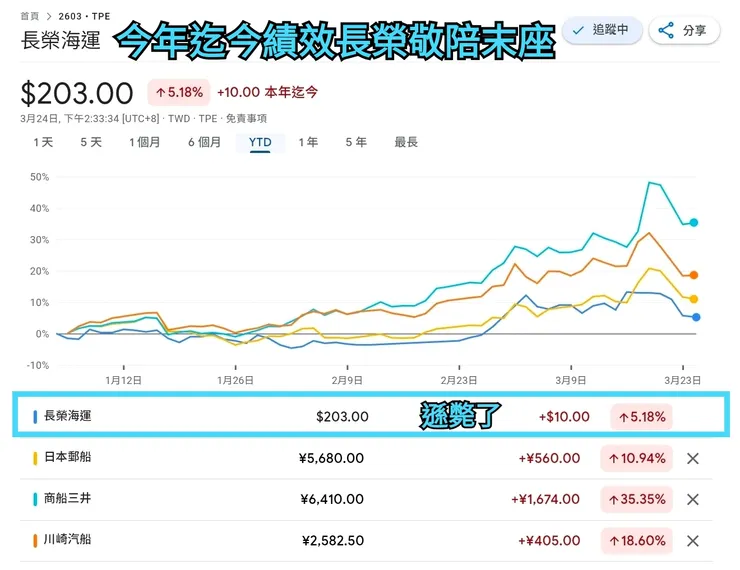740x570 pixels.
Task: Click the 35.35% change badge
Action: (x=636, y=499)
